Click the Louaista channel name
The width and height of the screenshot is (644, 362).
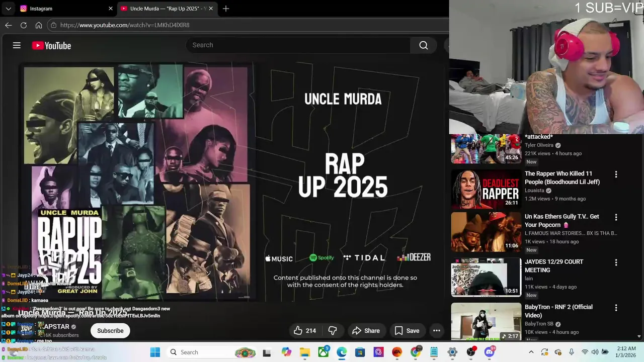coord(534,191)
